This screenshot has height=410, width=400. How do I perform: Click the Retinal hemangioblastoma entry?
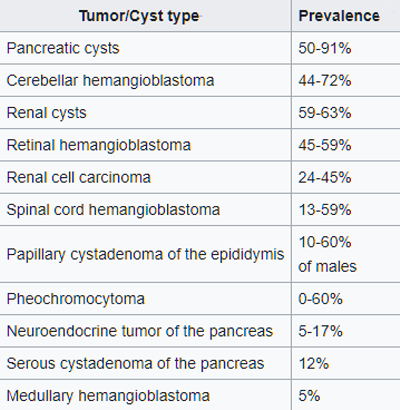coord(99,145)
